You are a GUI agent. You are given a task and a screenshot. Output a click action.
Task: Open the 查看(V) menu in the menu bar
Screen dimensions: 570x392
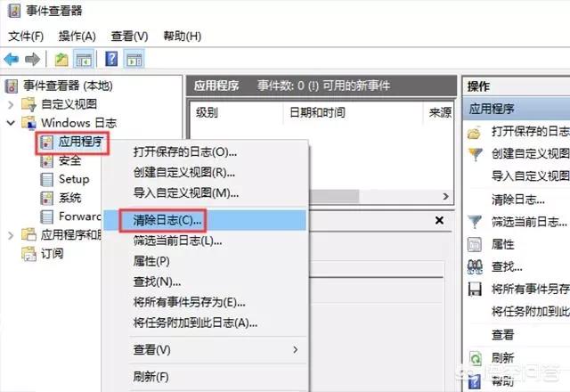pos(130,36)
